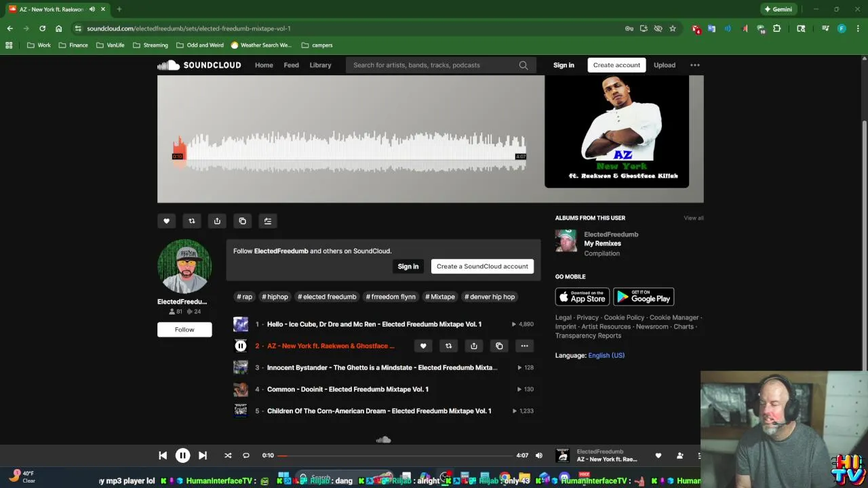Toggle repeat in the player bar
The image size is (868, 488).
click(x=246, y=455)
